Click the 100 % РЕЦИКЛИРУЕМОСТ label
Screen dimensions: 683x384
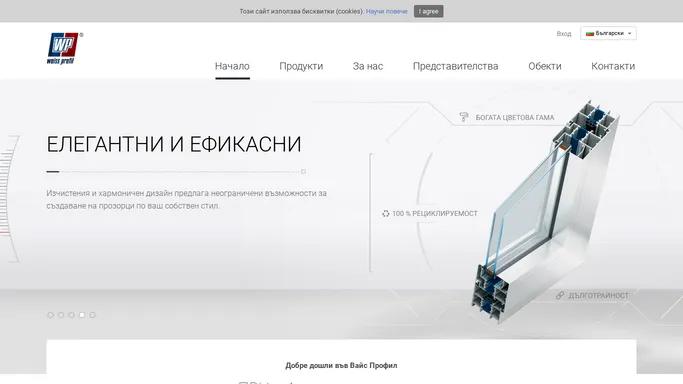click(x=435, y=213)
